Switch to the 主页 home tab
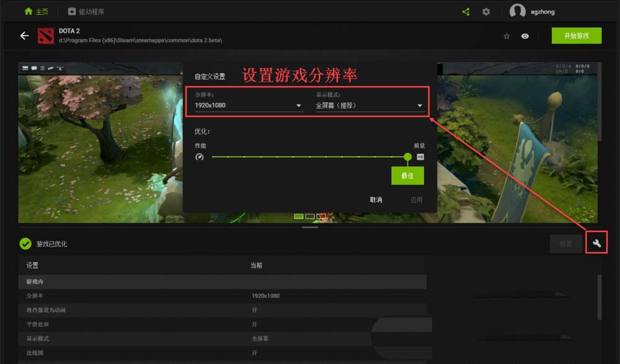 tap(36, 12)
